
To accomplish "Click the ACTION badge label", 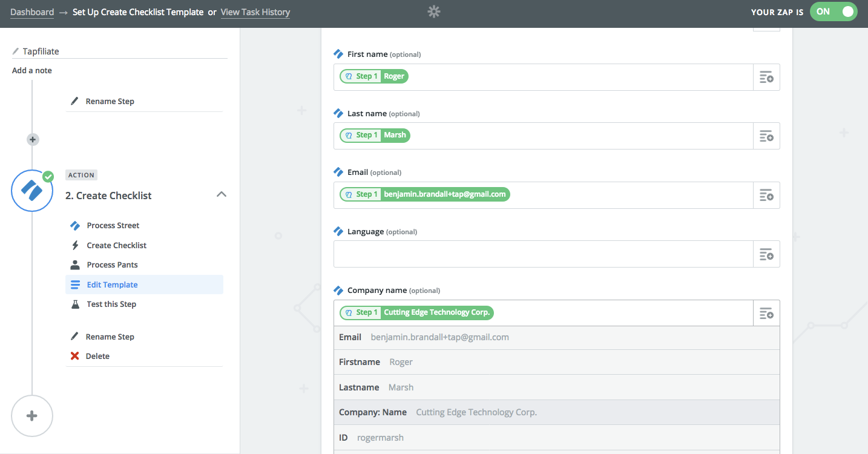I will point(81,175).
